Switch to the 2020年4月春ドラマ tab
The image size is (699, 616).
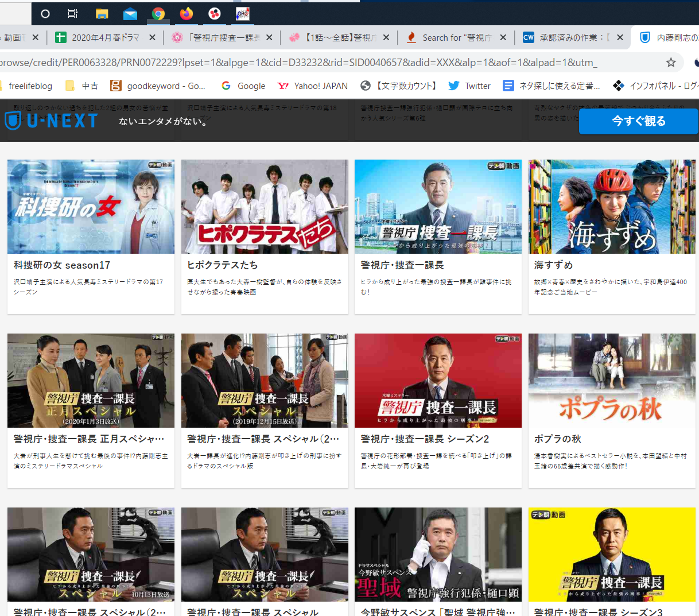[106, 37]
